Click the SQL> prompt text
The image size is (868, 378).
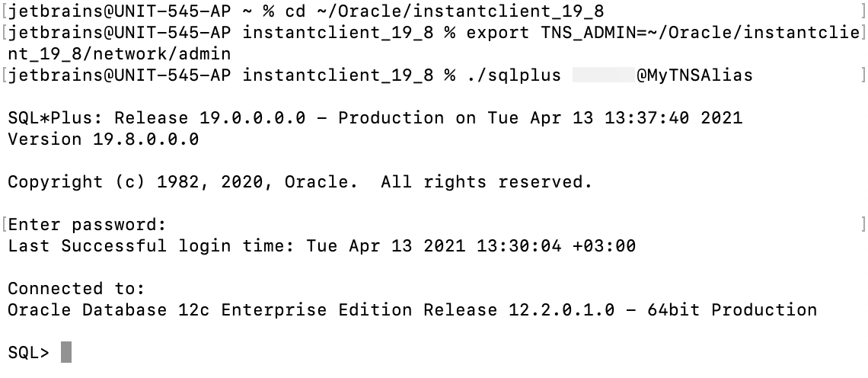28,352
